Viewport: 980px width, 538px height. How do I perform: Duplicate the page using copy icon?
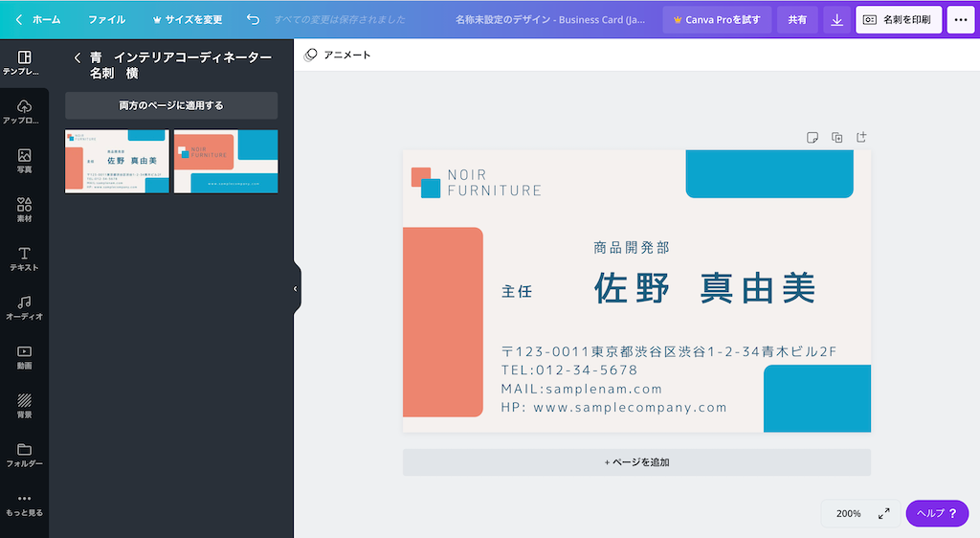[836, 137]
